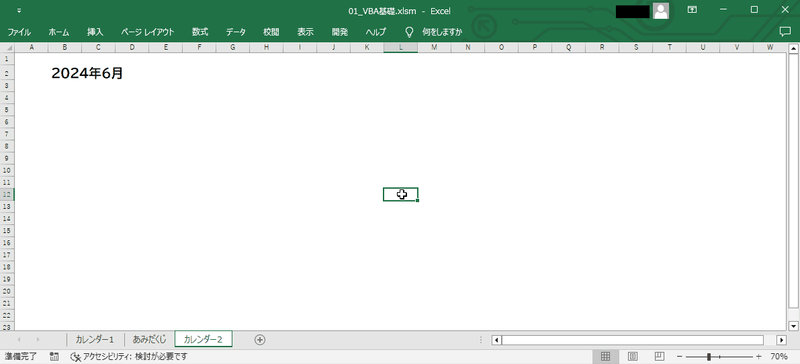Open accessibility check 検討が必要です
The height and width of the screenshot is (364, 800).
pyautogui.click(x=129, y=356)
